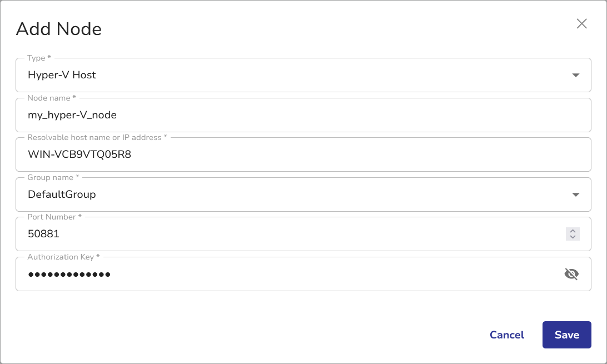Click the 'Authorization Key *' label
Viewport: 607px width, 364px height.
63,257
